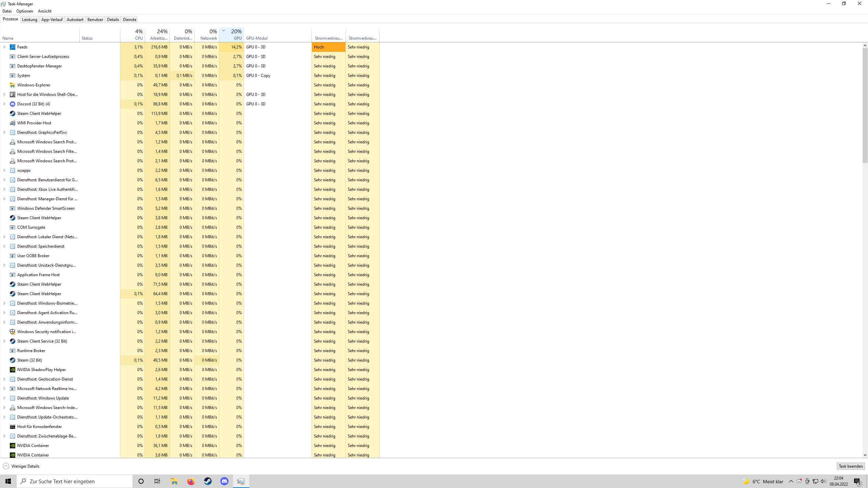This screenshot has width=868, height=488.
Task: Open the Optionen menu
Action: pos(25,11)
